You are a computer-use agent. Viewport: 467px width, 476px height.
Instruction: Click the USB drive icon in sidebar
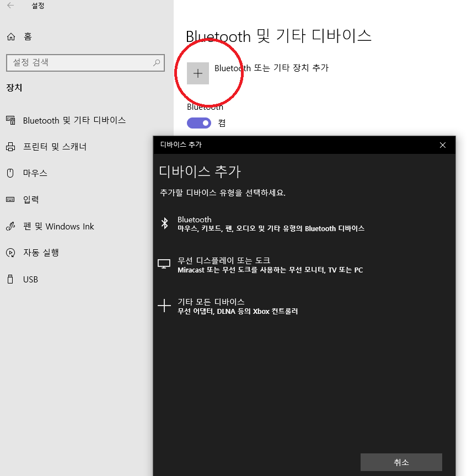click(10, 279)
